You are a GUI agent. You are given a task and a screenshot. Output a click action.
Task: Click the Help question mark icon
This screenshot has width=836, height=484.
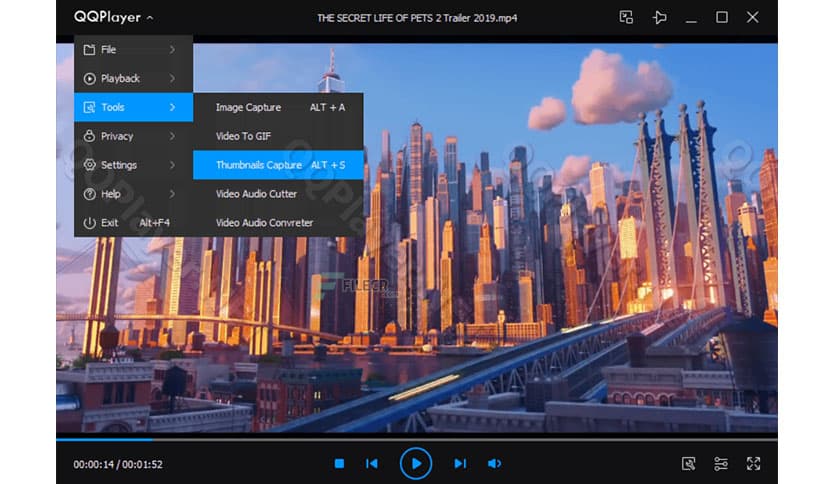click(90, 194)
